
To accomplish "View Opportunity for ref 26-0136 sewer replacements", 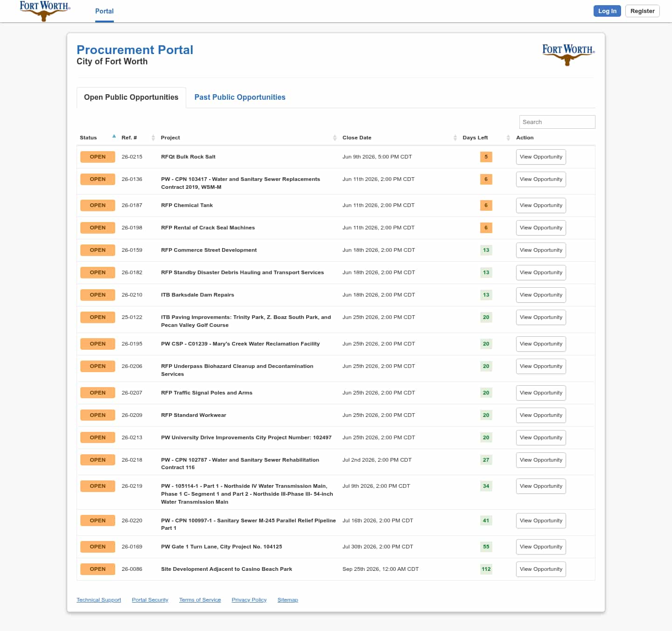I will pos(541,179).
